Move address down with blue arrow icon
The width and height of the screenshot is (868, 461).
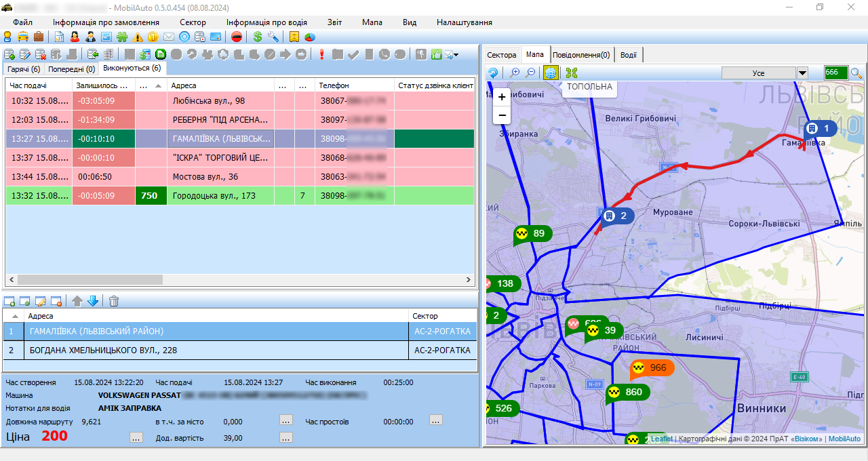(93, 301)
